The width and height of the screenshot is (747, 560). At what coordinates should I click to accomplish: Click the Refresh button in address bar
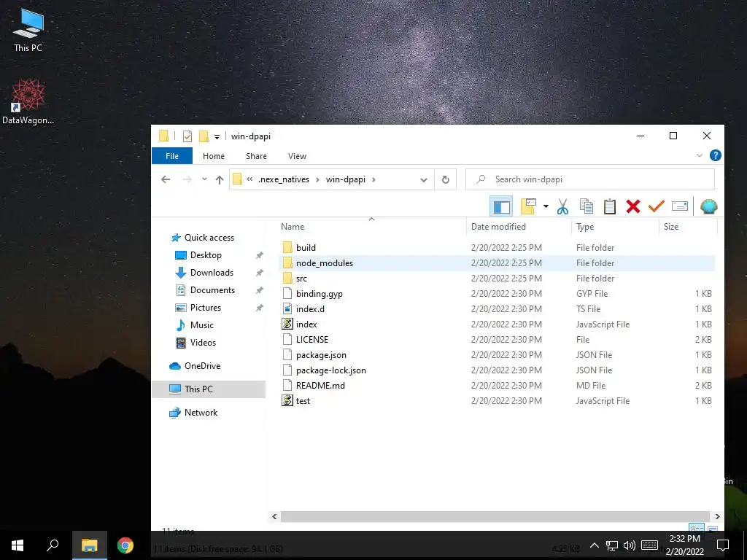point(446,179)
